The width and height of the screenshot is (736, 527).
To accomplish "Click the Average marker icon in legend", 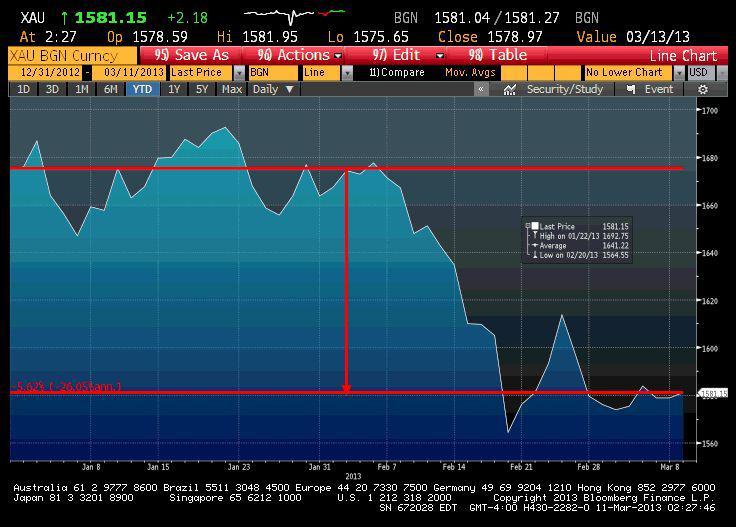I will tap(534, 246).
